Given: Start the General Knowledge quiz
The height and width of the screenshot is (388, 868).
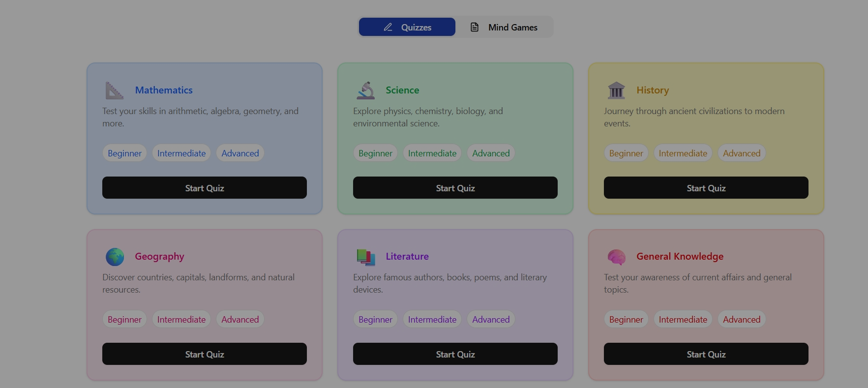Looking at the screenshot, I should coord(706,354).
